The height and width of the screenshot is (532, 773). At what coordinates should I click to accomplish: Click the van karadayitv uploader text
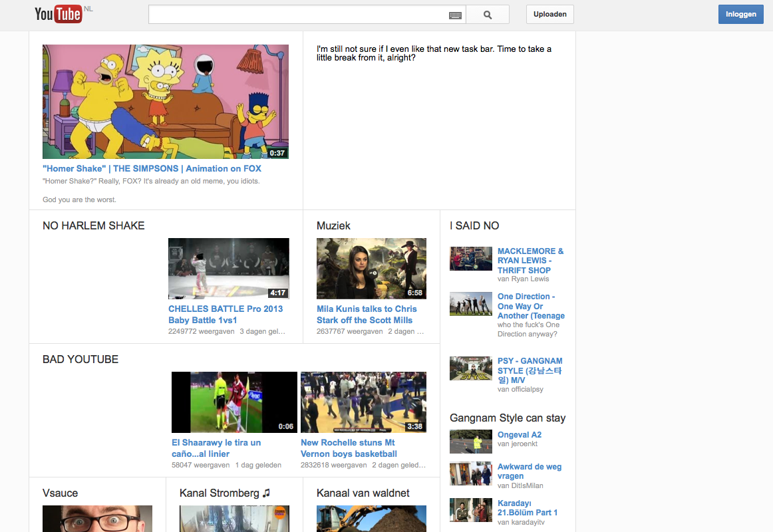(x=521, y=522)
